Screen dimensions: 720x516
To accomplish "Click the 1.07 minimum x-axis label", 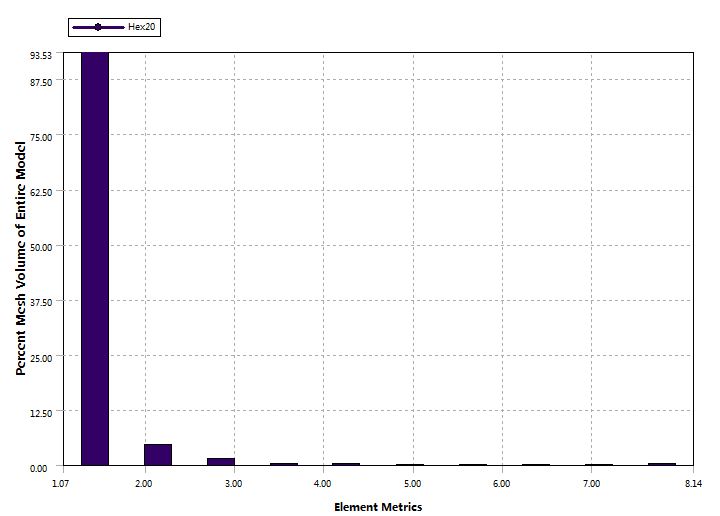I will pyautogui.click(x=60, y=484).
